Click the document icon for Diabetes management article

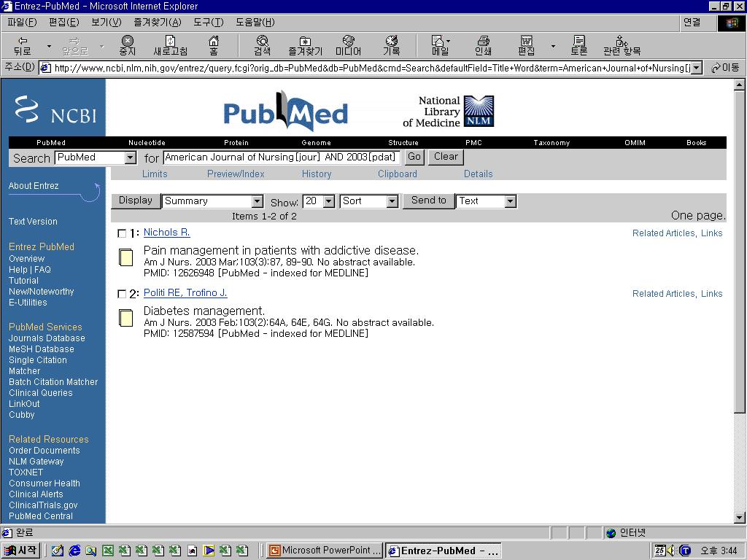click(x=125, y=318)
